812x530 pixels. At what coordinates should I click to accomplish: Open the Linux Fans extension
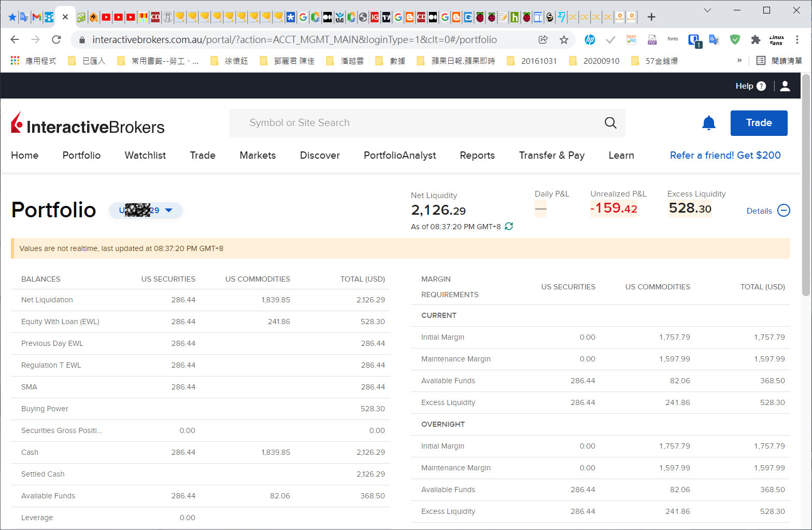776,40
